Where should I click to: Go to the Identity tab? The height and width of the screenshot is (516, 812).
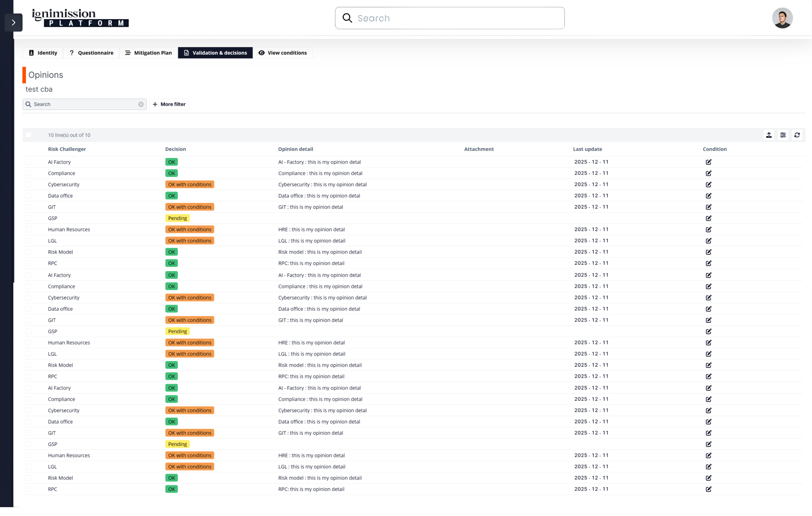[43, 53]
